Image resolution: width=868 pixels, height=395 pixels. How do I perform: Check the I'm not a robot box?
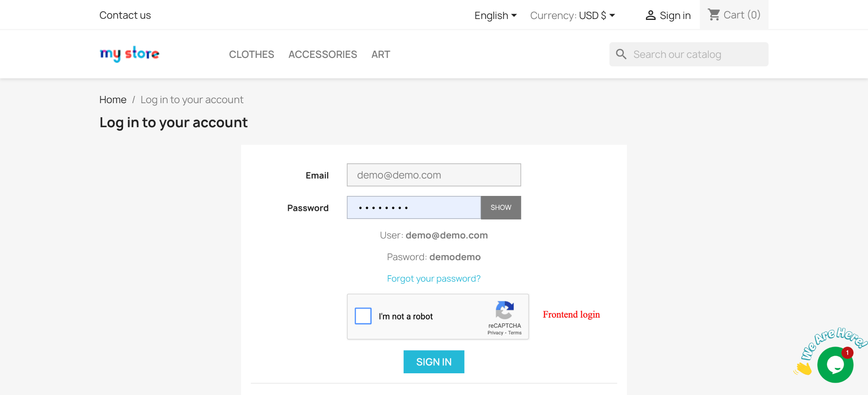(x=363, y=316)
